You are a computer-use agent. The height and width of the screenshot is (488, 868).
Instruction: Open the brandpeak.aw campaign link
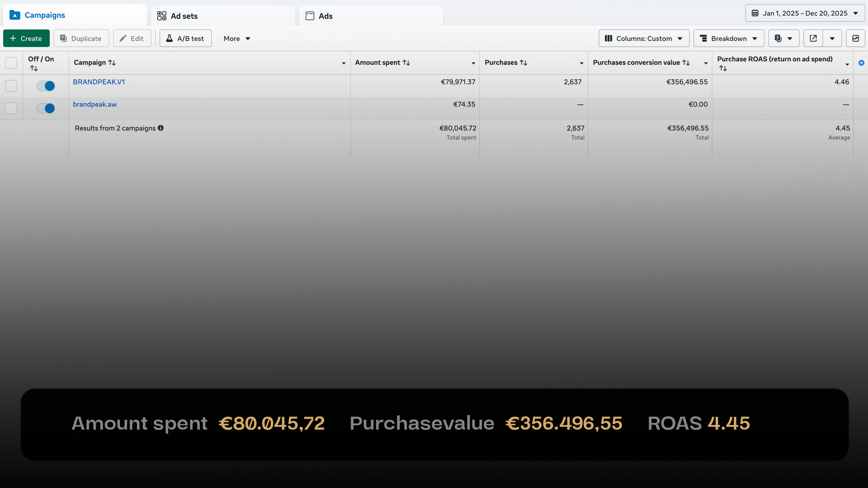95,104
